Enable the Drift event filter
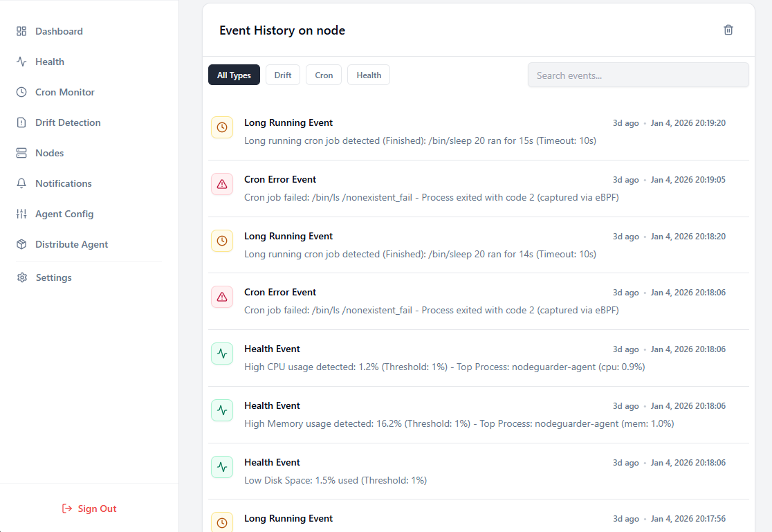This screenshot has height=532, width=772. (x=282, y=75)
